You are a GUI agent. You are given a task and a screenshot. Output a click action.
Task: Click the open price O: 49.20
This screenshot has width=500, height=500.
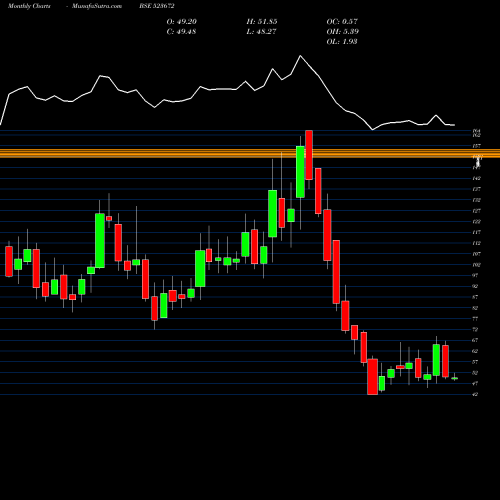coord(182,22)
